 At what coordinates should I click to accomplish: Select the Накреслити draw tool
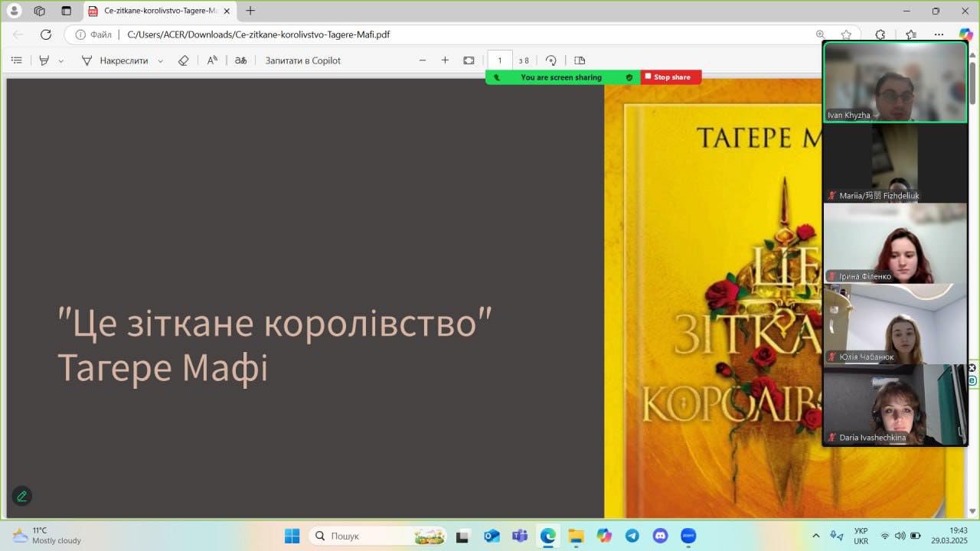pyautogui.click(x=114, y=60)
